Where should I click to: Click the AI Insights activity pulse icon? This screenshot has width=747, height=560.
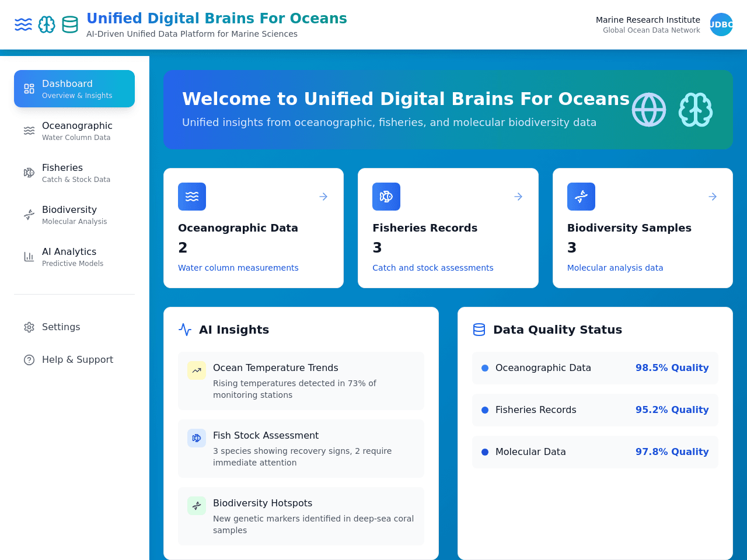[x=185, y=330]
